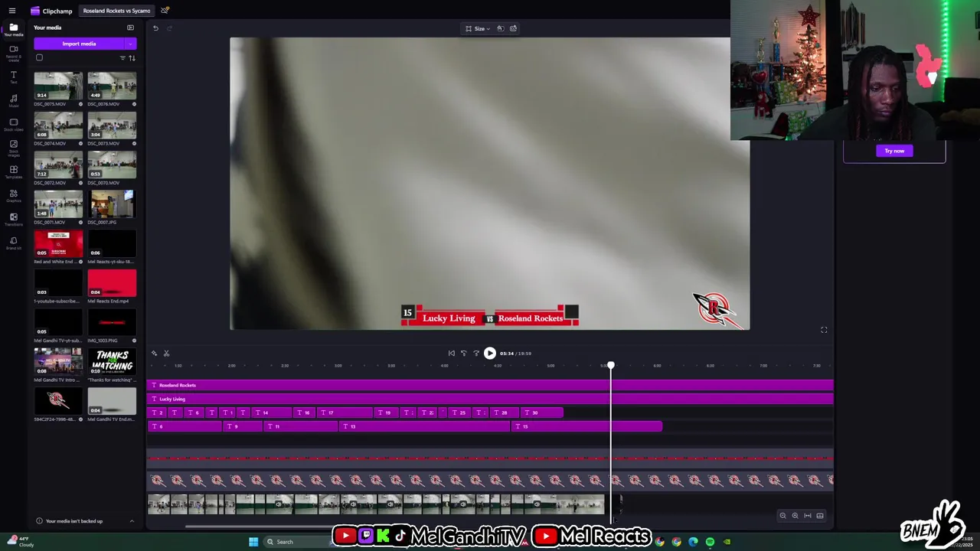
Task: Expand the Import media dropdown arrow
Action: (131, 44)
